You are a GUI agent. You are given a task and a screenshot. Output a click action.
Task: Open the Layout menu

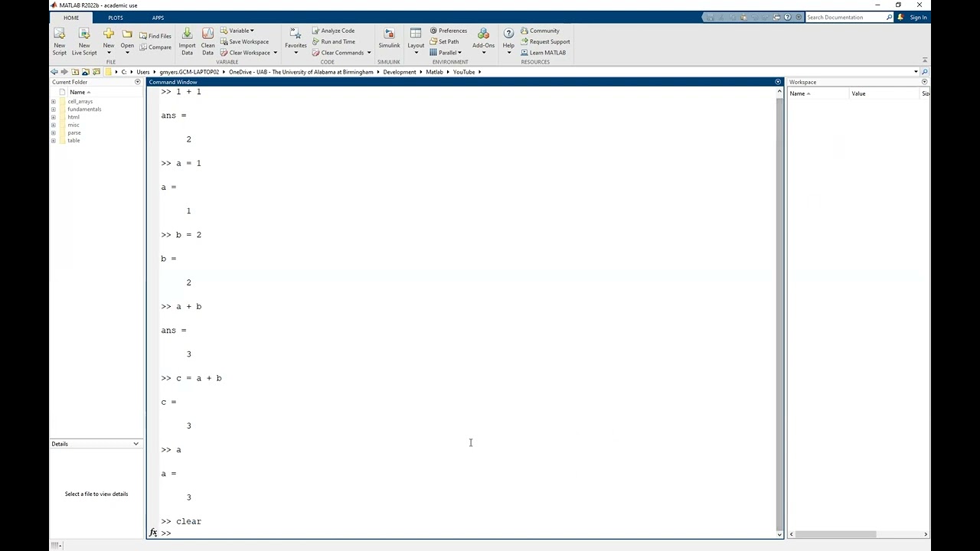click(416, 41)
